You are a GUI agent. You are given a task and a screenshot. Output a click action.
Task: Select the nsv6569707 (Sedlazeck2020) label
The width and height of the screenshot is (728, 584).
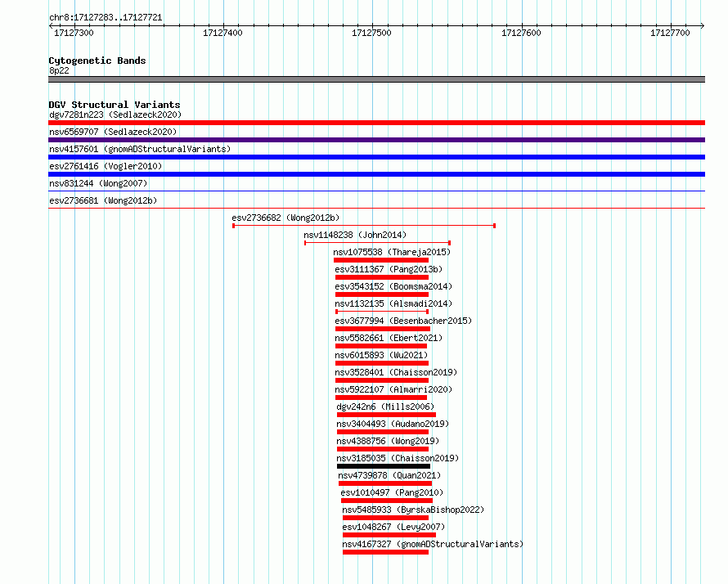[113, 132]
